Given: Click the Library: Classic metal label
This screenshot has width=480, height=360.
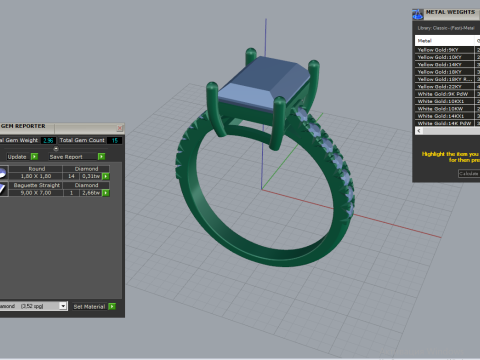Looking at the screenshot, I should (446, 28).
